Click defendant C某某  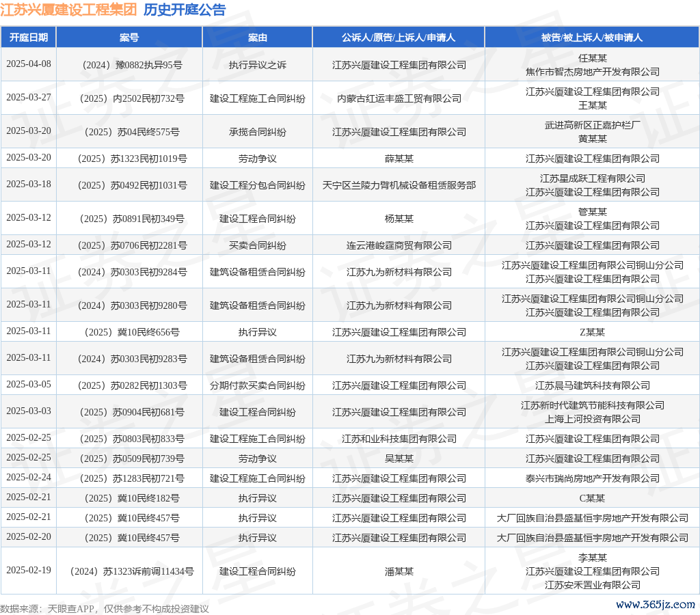[x=593, y=499]
